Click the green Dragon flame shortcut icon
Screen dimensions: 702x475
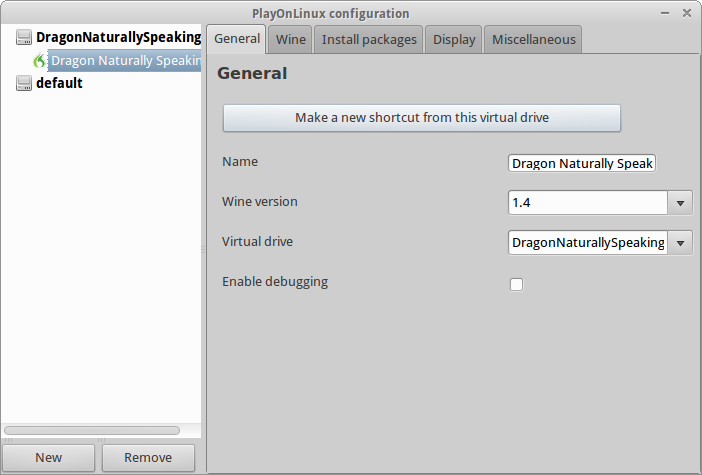pyautogui.click(x=39, y=60)
